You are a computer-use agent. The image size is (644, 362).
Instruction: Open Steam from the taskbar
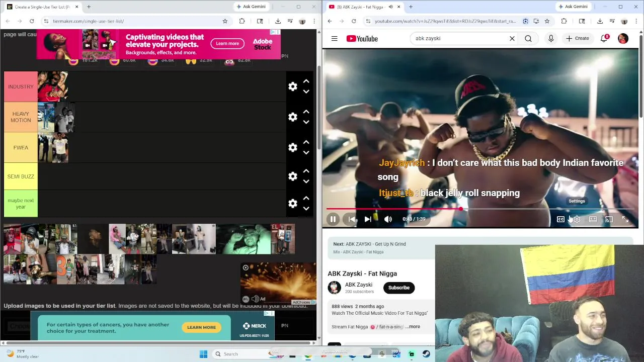(x=426, y=354)
